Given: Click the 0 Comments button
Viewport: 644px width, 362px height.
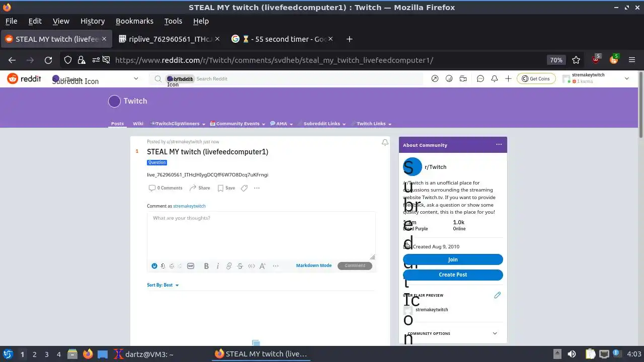Looking at the screenshot, I should pyautogui.click(x=166, y=188).
